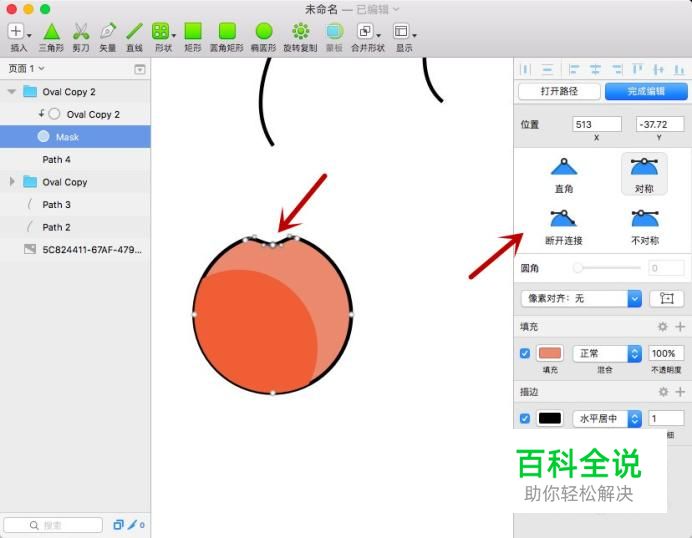This screenshot has height=538, width=692.
Task: Click the layer search field
Action: coord(53,525)
